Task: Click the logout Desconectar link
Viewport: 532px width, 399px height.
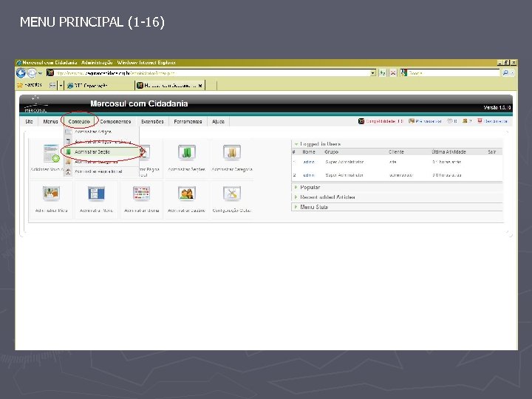Action: point(492,121)
